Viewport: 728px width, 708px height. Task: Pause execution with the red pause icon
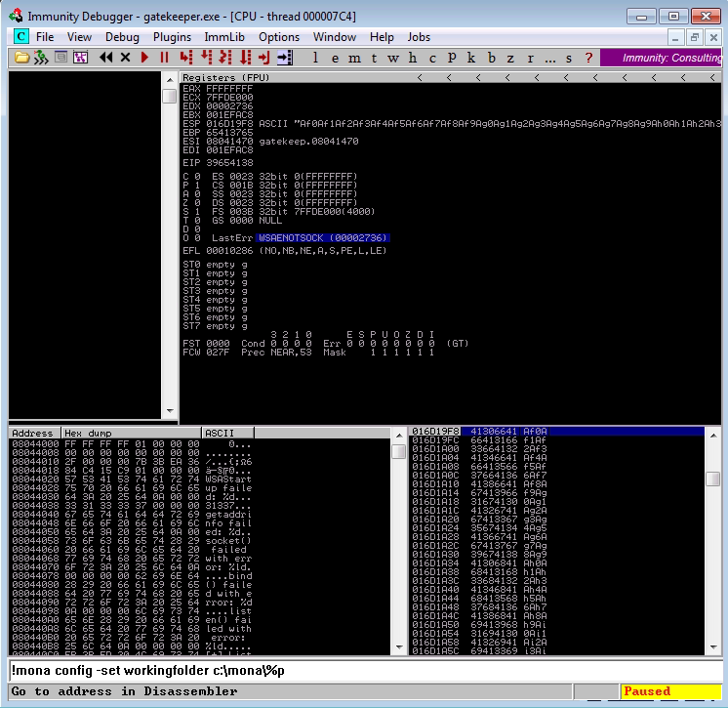[164, 58]
